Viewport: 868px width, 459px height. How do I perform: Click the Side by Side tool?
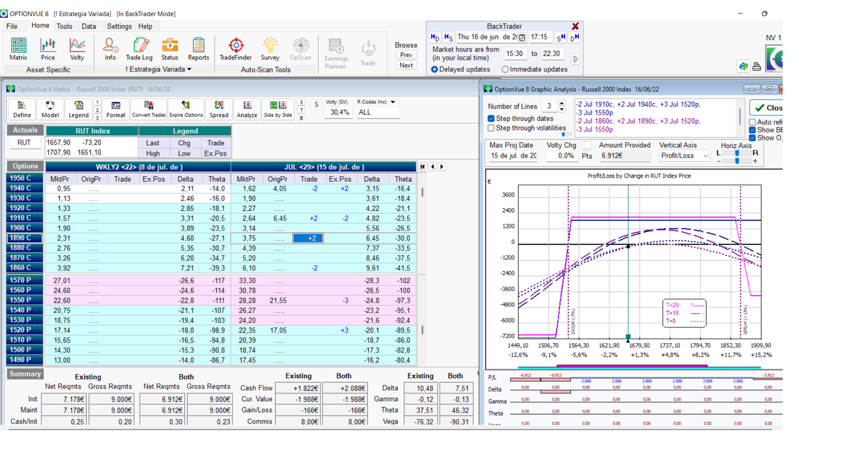point(278,109)
